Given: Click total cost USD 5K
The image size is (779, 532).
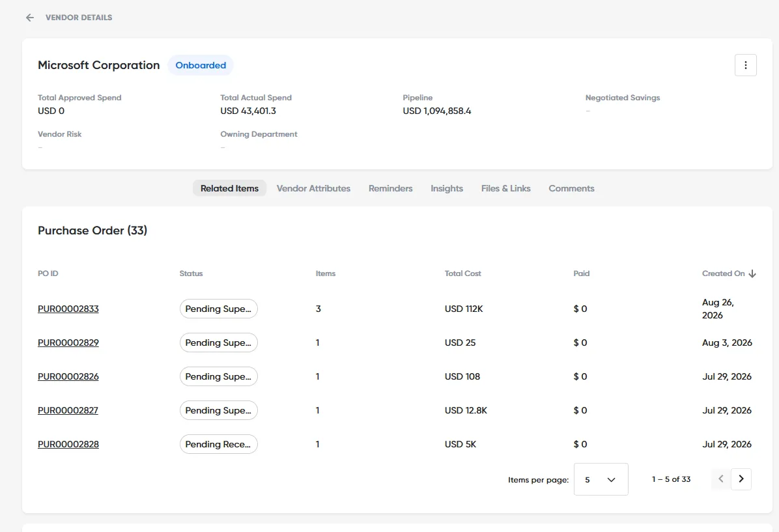Looking at the screenshot, I should pos(460,444).
